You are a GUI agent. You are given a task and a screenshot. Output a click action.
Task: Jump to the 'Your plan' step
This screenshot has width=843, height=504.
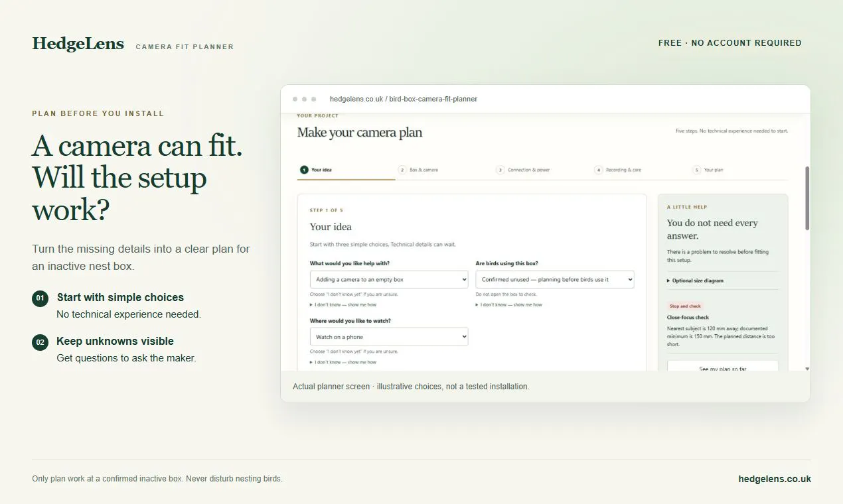708,170
